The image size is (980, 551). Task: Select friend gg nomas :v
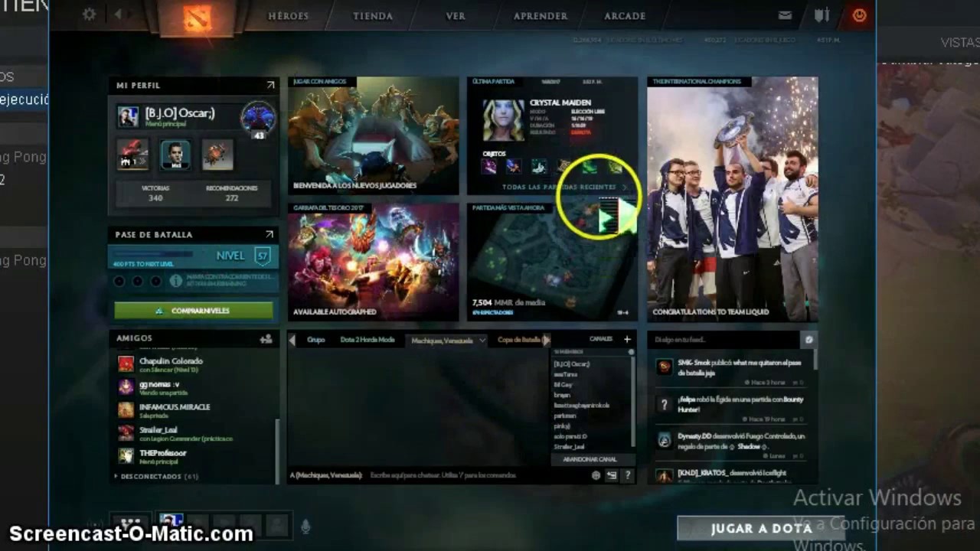click(x=195, y=386)
